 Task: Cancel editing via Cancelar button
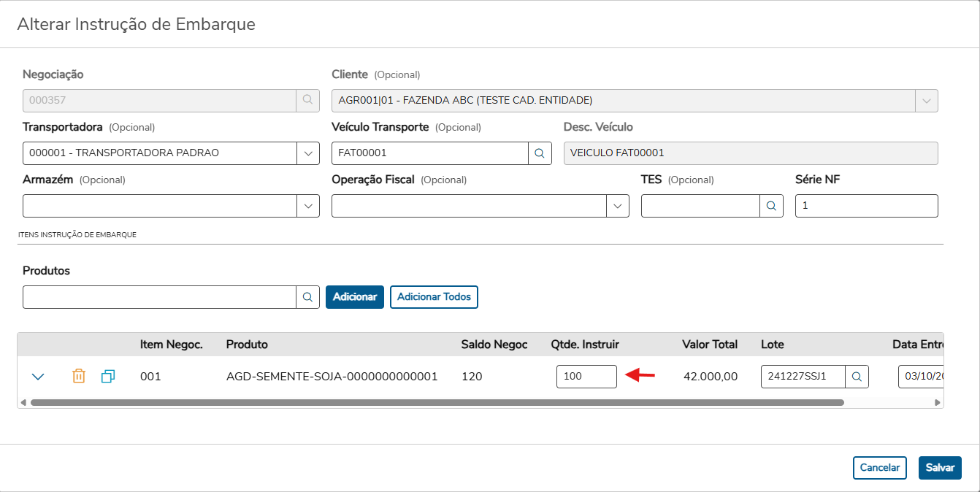879,468
